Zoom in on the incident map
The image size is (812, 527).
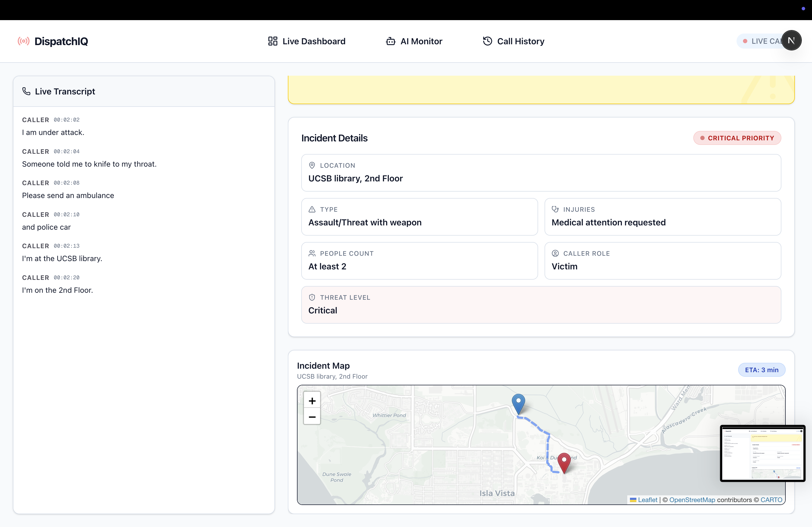(x=312, y=401)
